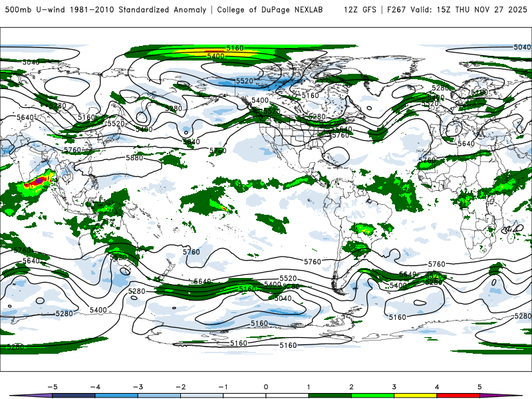532x399 pixels.
Task: Select the pale blue -2 to -1 colorbar segment
Action: pyautogui.click(x=202, y=396)
